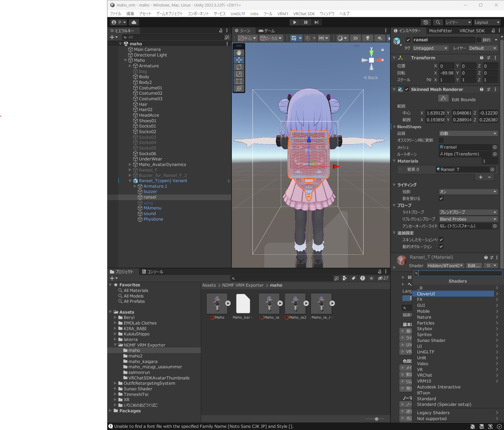Lock the Inspector panel

pyautogui.click(x=493, y=31)
